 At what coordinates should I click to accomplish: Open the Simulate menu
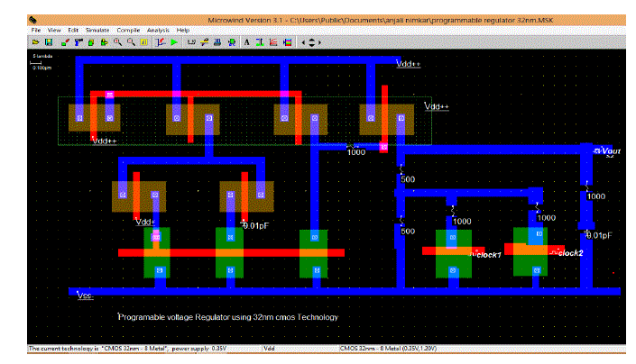click(97, 31)
